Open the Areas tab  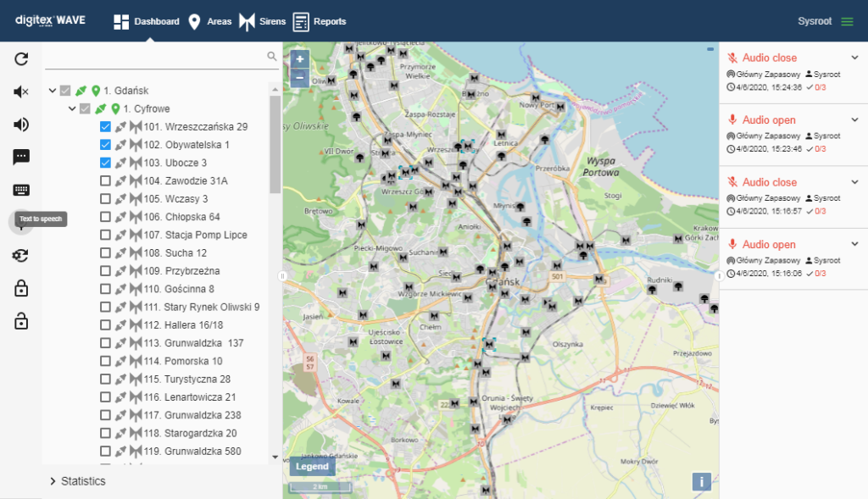click(210, 21)
